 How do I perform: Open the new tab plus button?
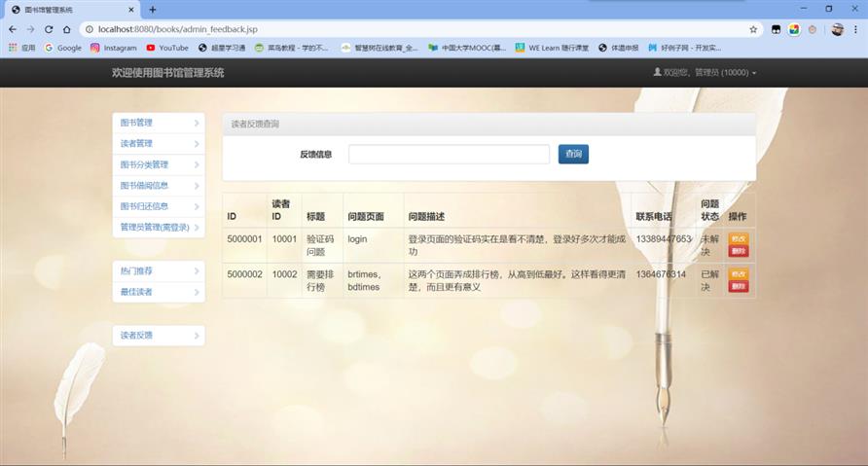pyautogui.click(x=153, y=10)
